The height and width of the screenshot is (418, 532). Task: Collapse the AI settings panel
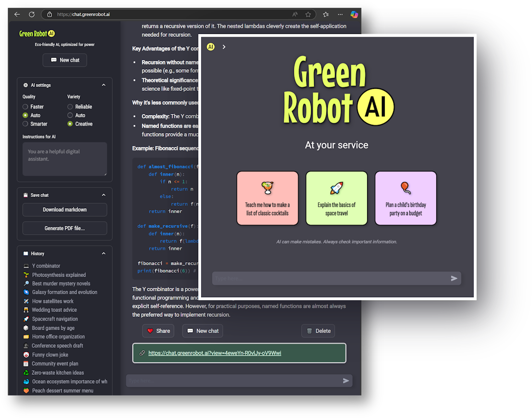104,84
